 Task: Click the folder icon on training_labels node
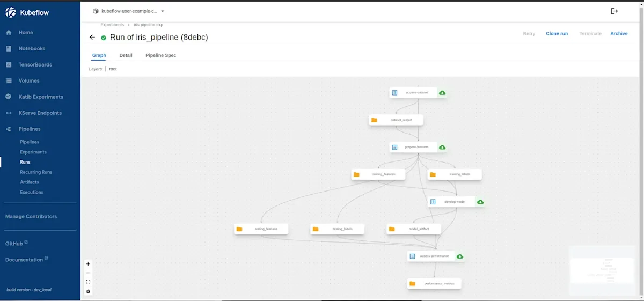click(433, 174)
